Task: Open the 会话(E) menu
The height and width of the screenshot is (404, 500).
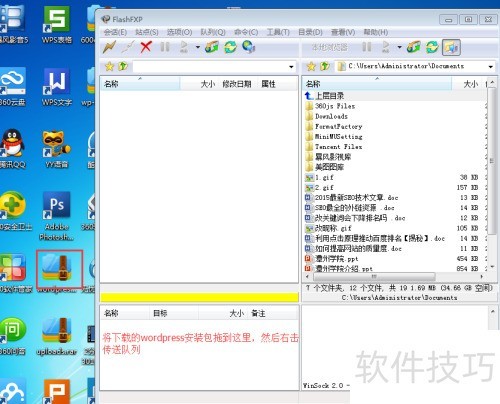Action: [115, 32]
